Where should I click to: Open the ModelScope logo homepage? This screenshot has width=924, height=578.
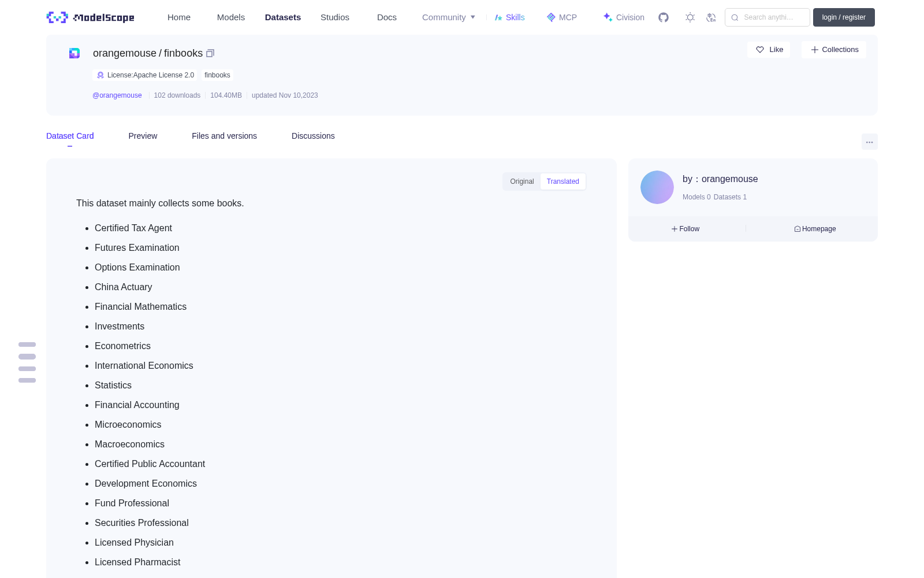tap(91, 17)
